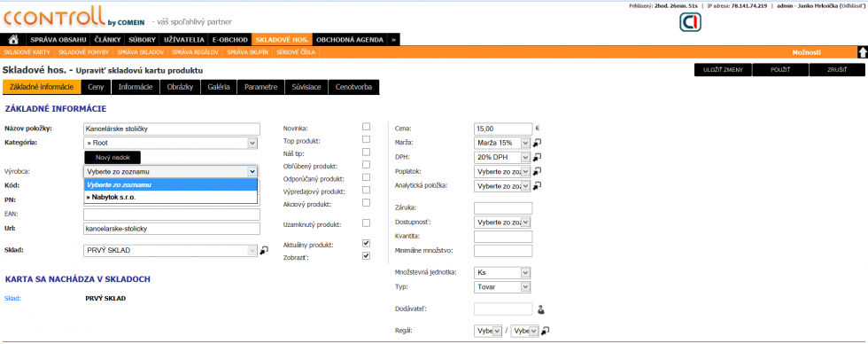This screenshot has height=344, width=868.
Task: Enable the Výpredajový produkt checkbox
Action: click(x=366, y=191)
